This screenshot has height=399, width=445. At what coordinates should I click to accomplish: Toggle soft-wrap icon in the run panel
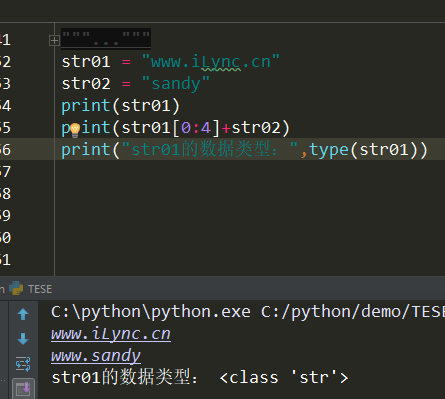[23, 364]
